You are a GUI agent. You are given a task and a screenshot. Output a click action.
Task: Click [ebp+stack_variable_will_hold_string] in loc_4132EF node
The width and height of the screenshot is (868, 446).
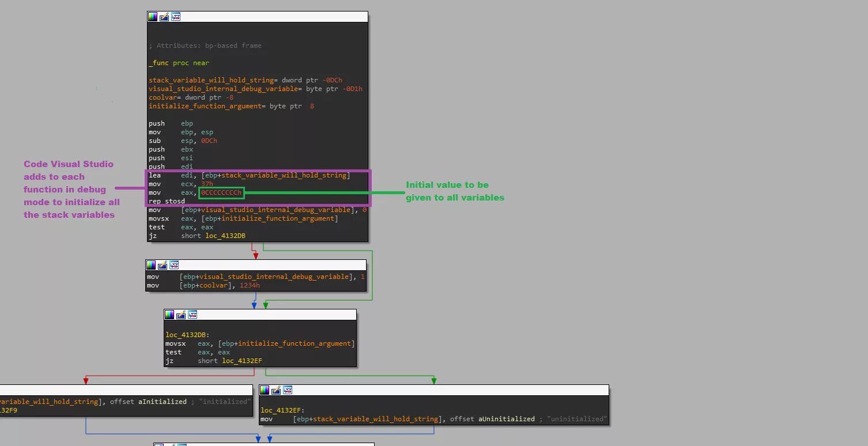point(367,419)
